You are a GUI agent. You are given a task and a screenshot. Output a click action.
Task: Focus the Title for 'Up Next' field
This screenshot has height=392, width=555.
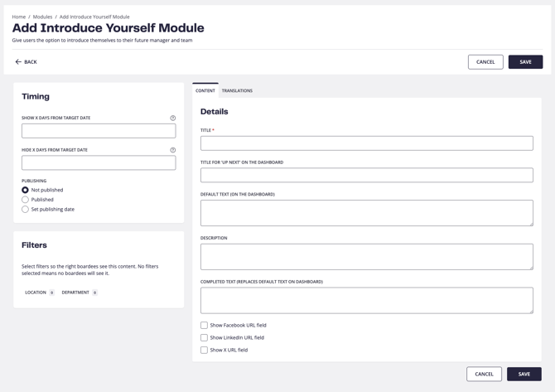367,175
